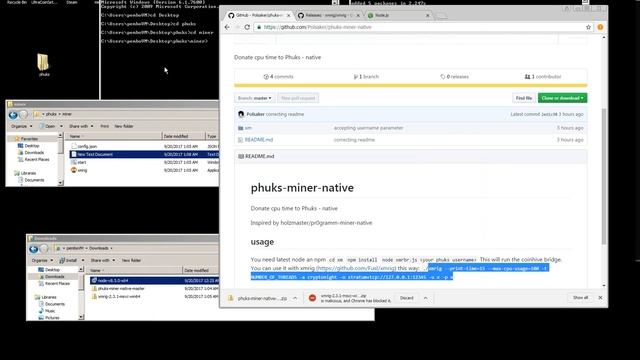640x360 pixels.
Task: Open README.md in the file list
Action: [x=259, y=140]
